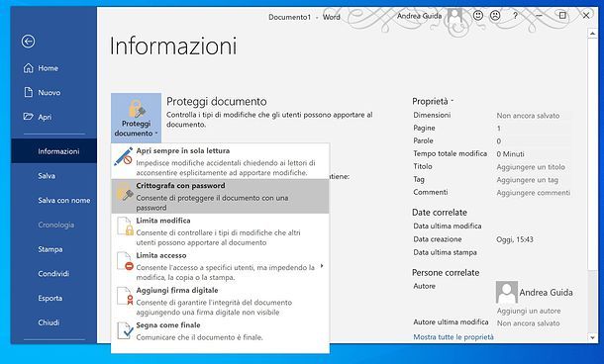This screenshot has width=604, height=364.
Task: Click the frowning face feedback icon
Action: 495,16
